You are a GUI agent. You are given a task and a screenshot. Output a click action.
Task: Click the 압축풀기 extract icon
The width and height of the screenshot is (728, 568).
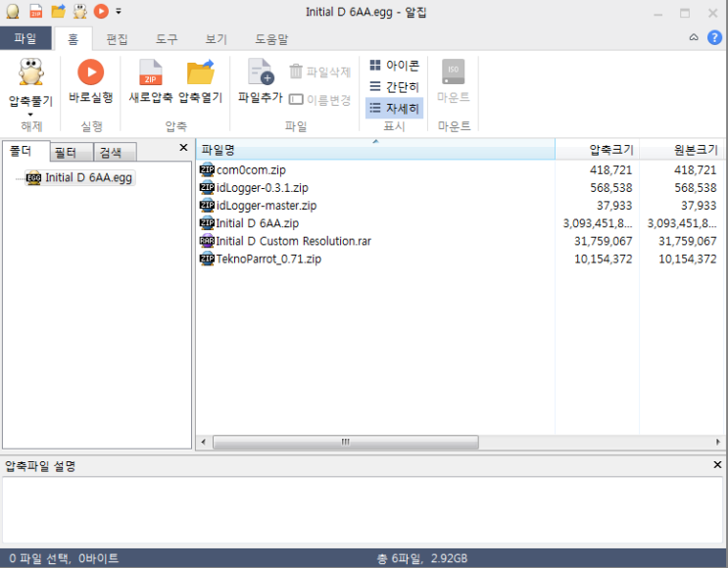[30, 72]
